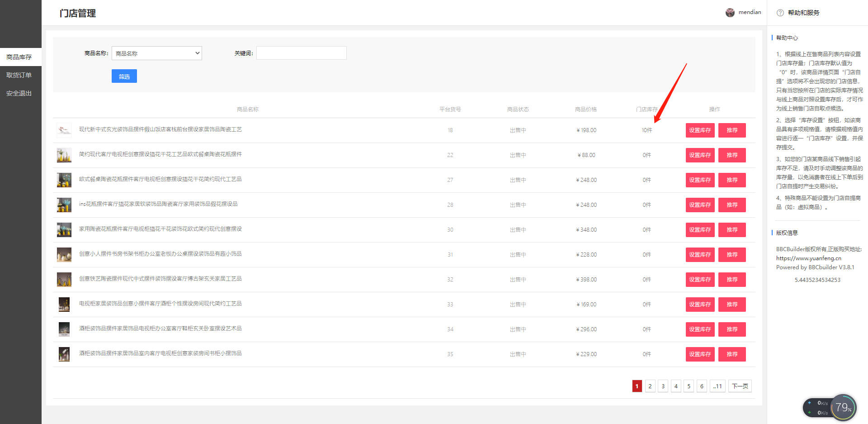Click the mendian user avatar icon

click(x=730, y=13)
